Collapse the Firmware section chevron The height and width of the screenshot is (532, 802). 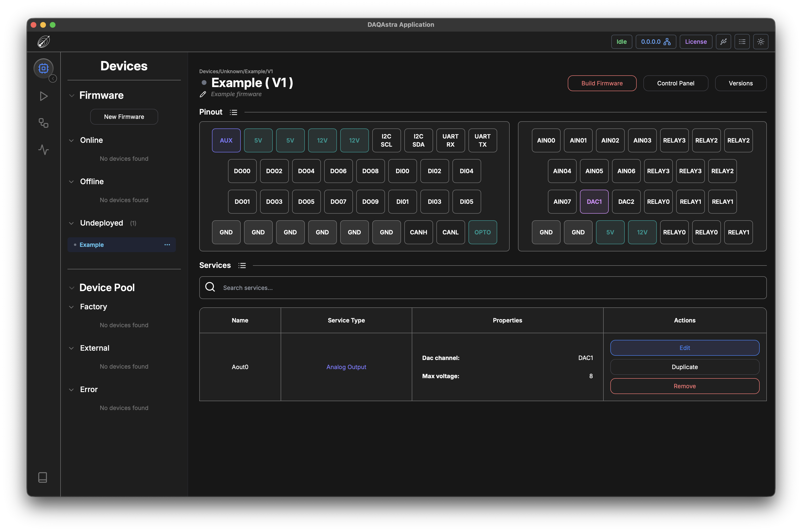click(x=72, y=96)
